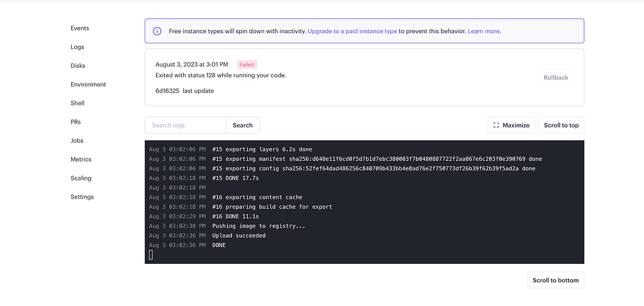Click Scroll to bottom button
The image size is (644, 306).
point(556,280)
